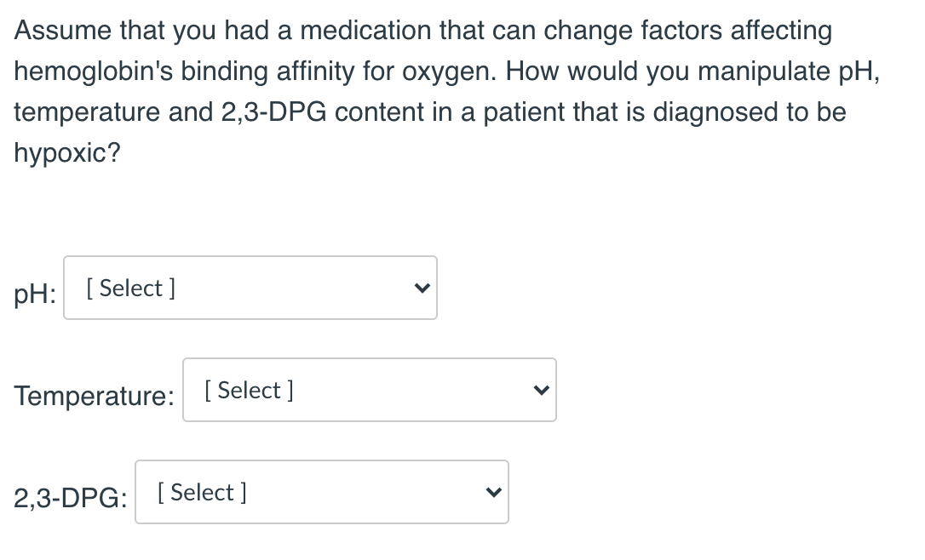Image resolution: width=925 pixels, height=560 pixels.
Task: Focus the Temperature select input field
Action: [x=369, y=390]
